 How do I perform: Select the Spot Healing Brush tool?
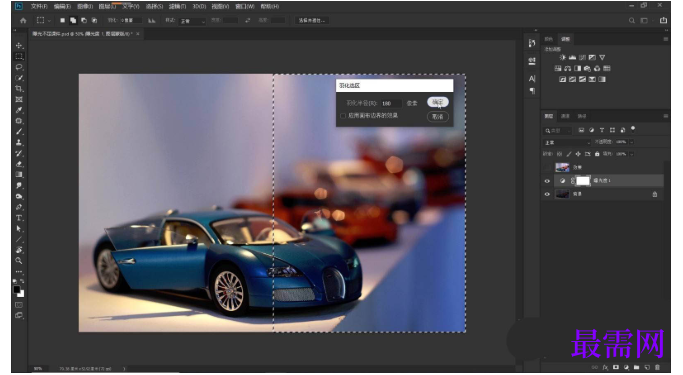pos(19,121)
